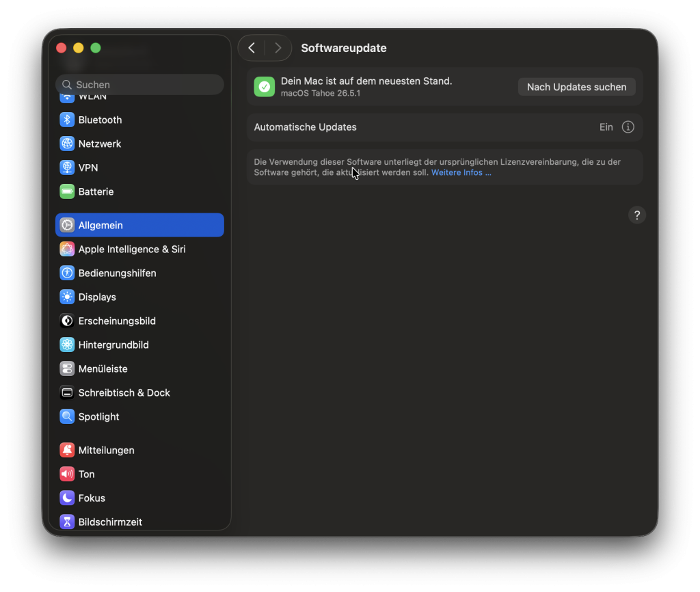Open Mitteilungen label settings

coord(106,450)
